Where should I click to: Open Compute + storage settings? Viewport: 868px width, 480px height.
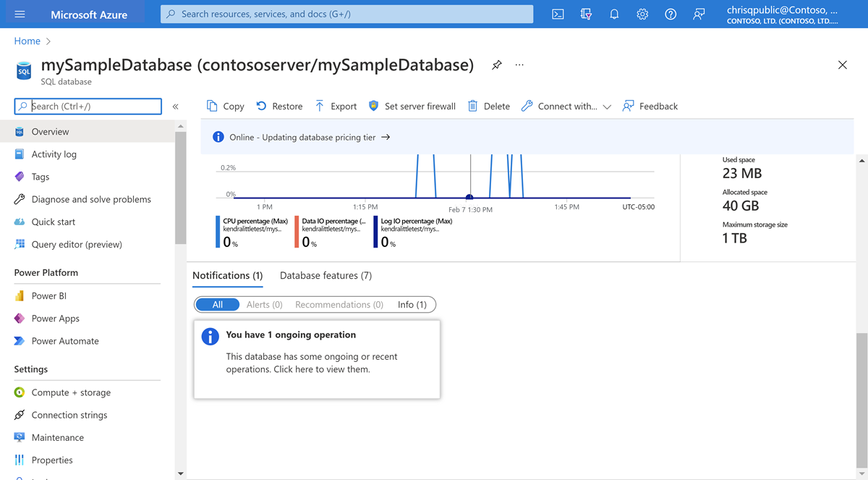pyautogui.click(x=71, y=392)
